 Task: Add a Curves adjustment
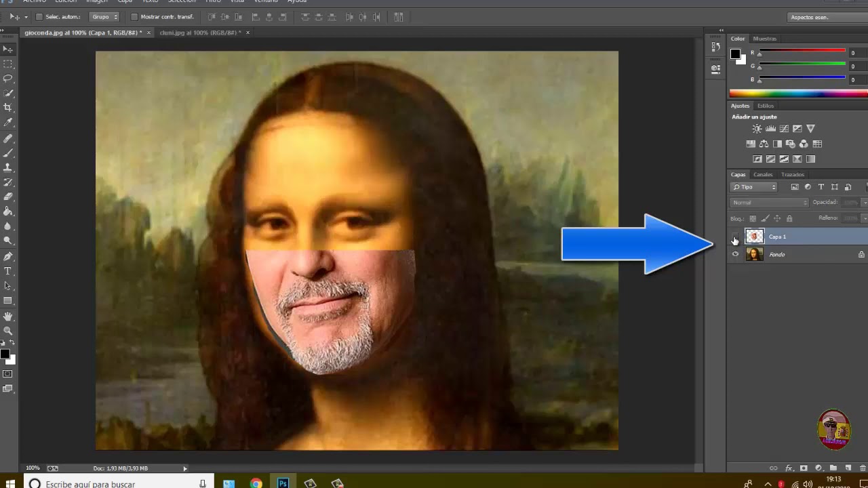click(784, 129)
